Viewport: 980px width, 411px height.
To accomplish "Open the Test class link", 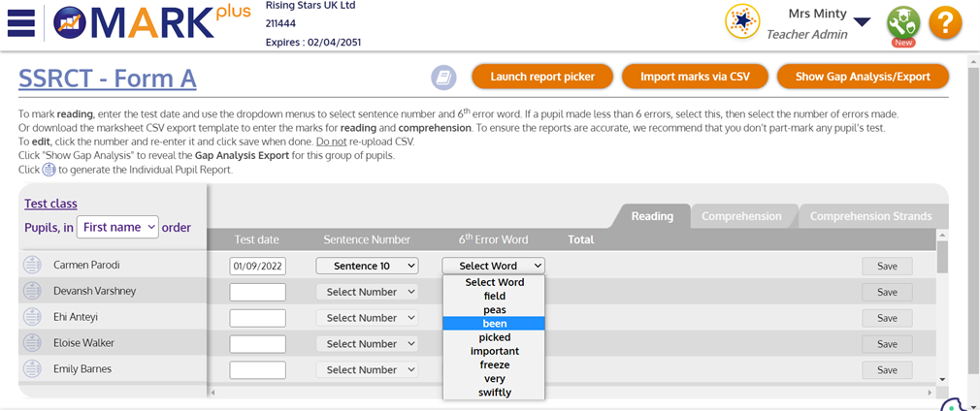I will [x=50, y=204].
